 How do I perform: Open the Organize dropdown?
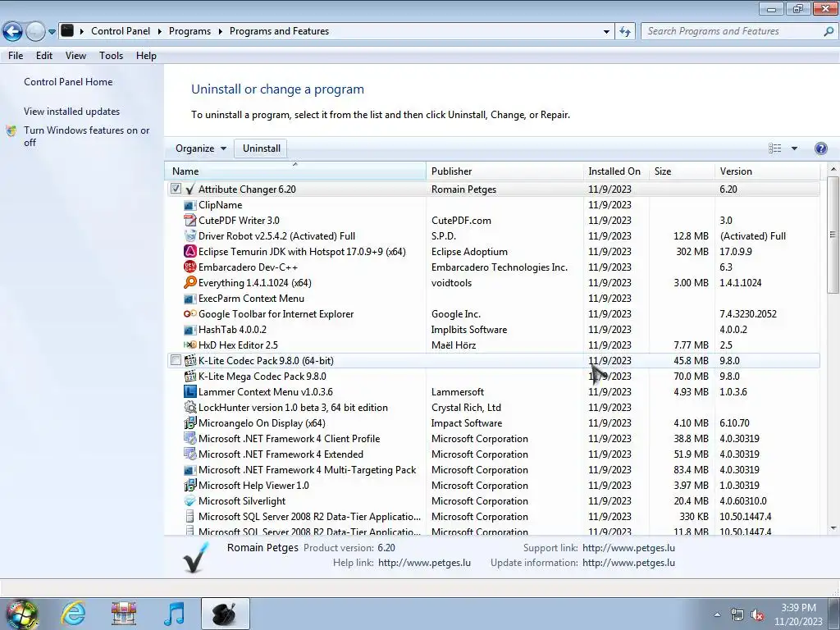(200, 148)
